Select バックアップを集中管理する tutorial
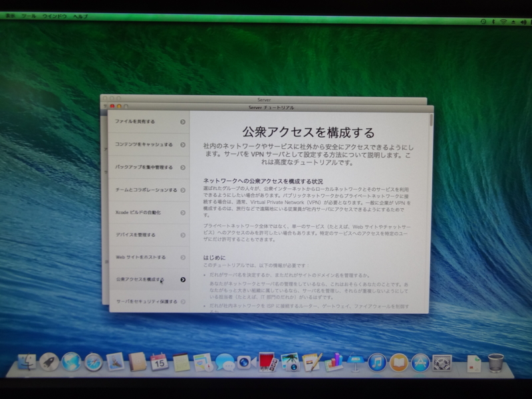 click(148, 168)
